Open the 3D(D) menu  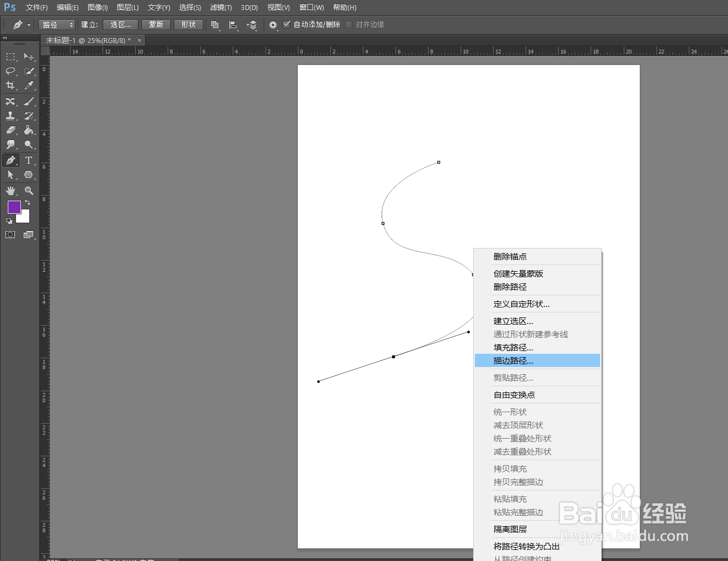pyautogui.click(x=249, y=8)
